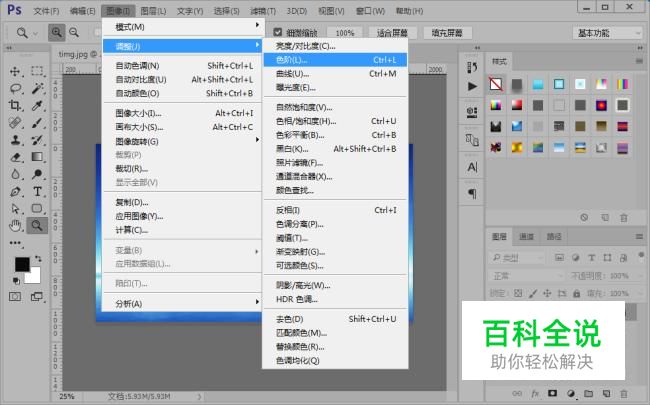The width and height of the screenshot is (650, 405).
Task: Toggle lock image pixels brush icon
Action: tap(533, 293)
